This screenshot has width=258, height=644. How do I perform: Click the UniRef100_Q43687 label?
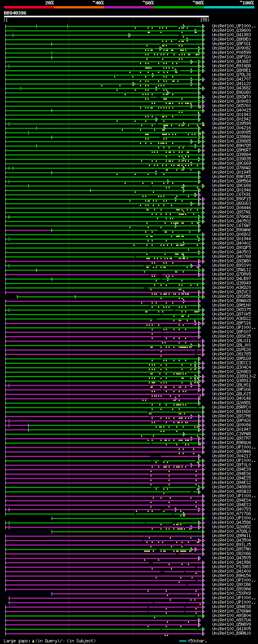click(231, 62)
